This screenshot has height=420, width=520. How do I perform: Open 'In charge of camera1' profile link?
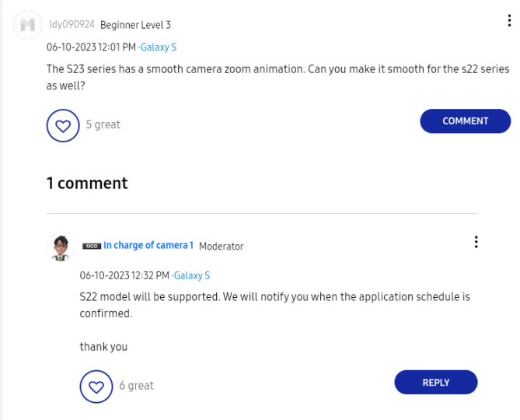pos(148,246)
